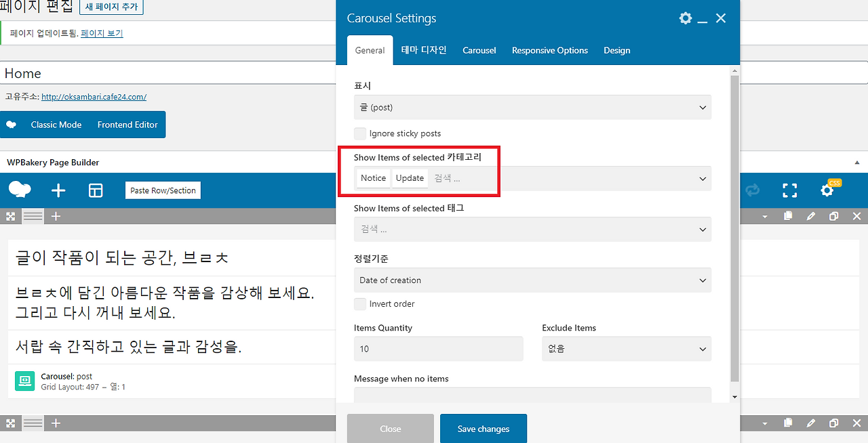The image size is (868, 443).
Task: Expand the selected 카테고리 dropdown arrow
Action: (703, 178)
